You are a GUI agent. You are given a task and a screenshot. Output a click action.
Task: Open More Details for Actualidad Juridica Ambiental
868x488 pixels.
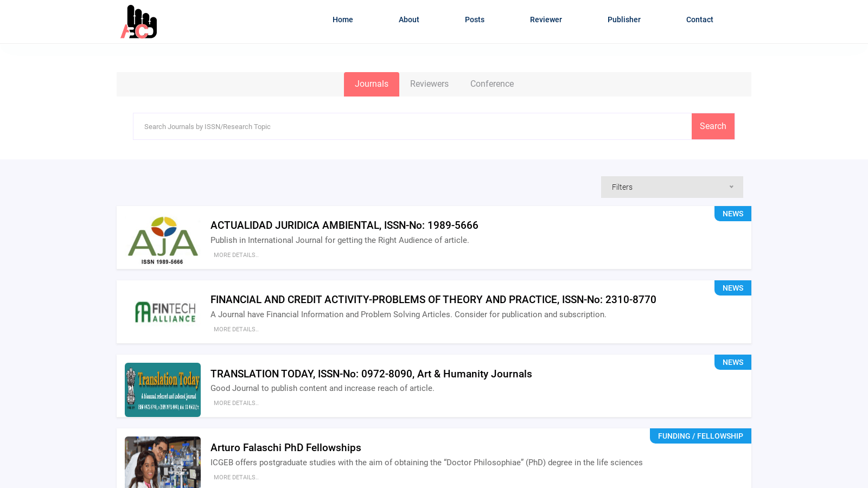tap(236, 255)
